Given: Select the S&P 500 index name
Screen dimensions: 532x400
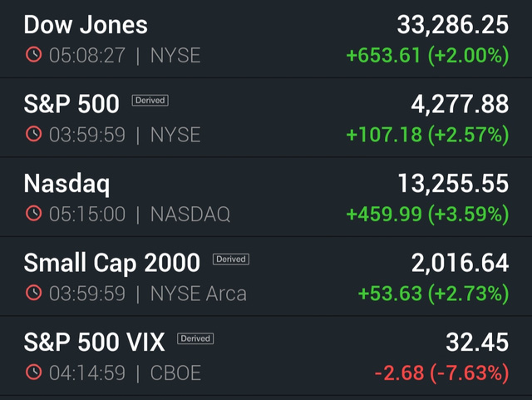Looking at the screenshot, I should 71,104.
